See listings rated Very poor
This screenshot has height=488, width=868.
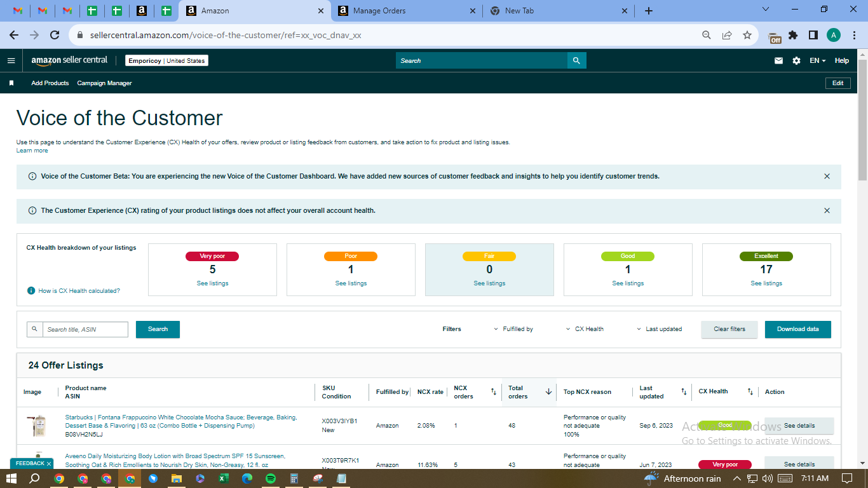pyautogui.click(x=213, y=283)
